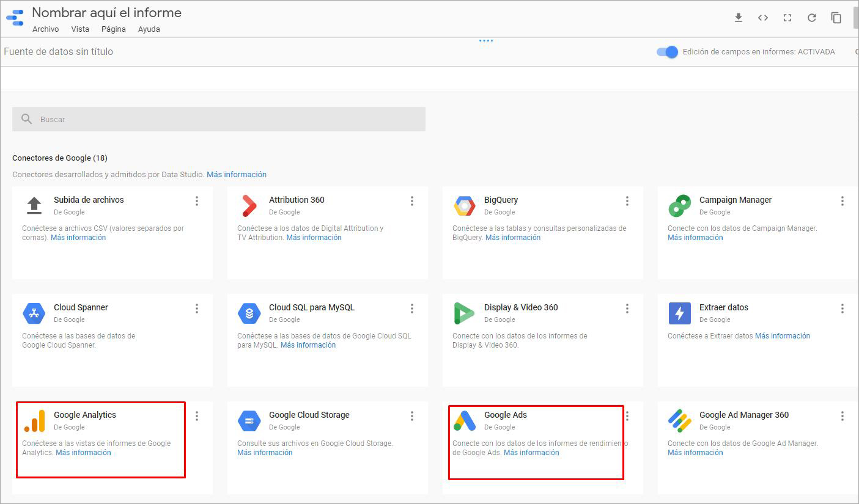Click the Data Studio logo
Viewport: 859px width, 504px height.
tap(15, 18)
